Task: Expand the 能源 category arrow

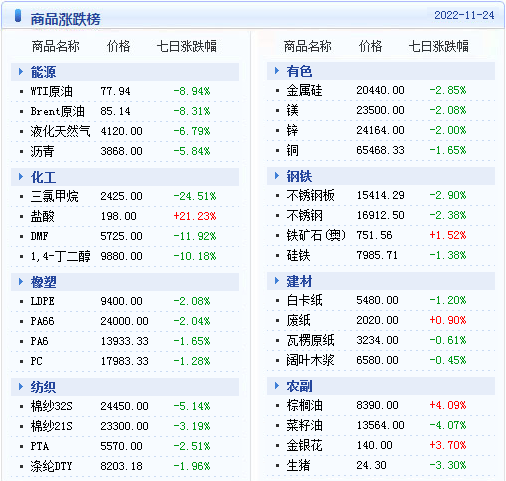Action: [x=21, y=71]
